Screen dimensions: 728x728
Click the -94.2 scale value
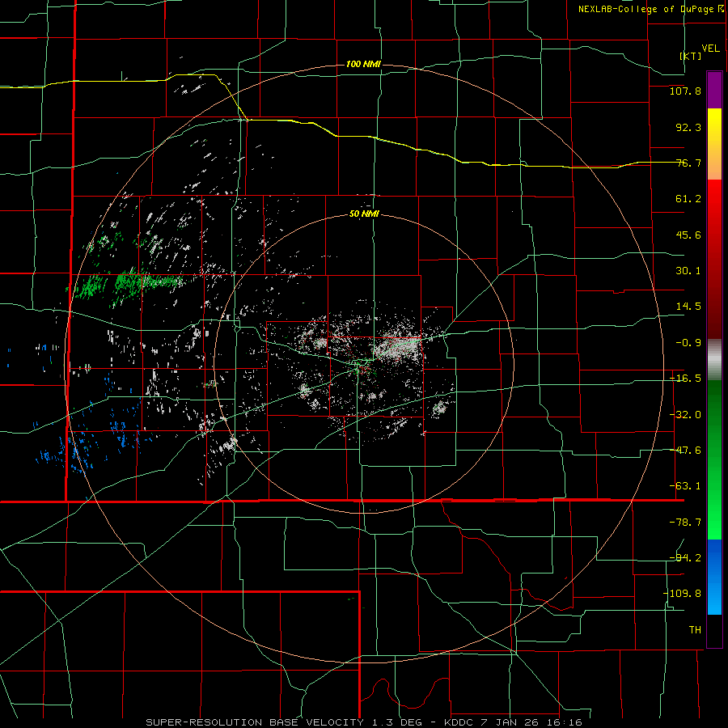point(685,558)
